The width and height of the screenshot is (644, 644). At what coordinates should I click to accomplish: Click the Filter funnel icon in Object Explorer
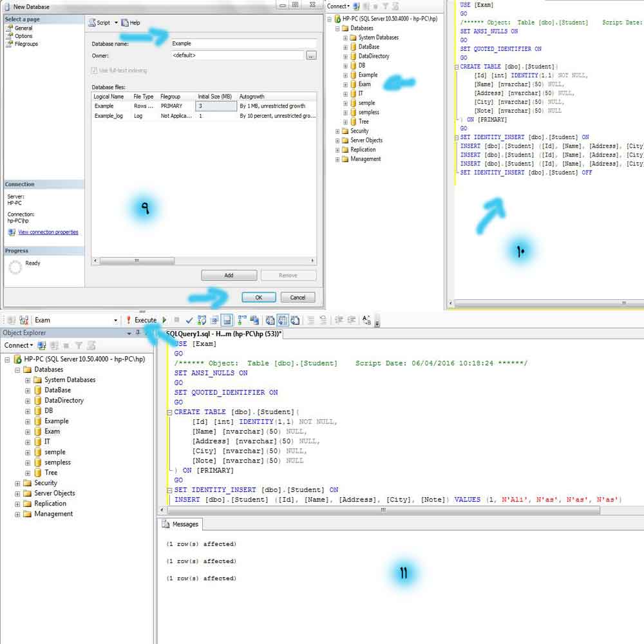(79, 346)
